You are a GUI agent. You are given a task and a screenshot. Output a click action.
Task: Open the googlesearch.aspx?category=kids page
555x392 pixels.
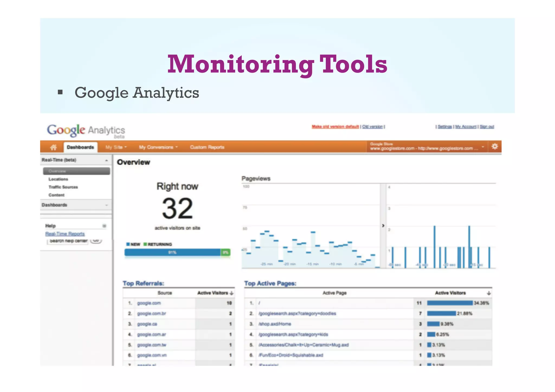point(293,335)
